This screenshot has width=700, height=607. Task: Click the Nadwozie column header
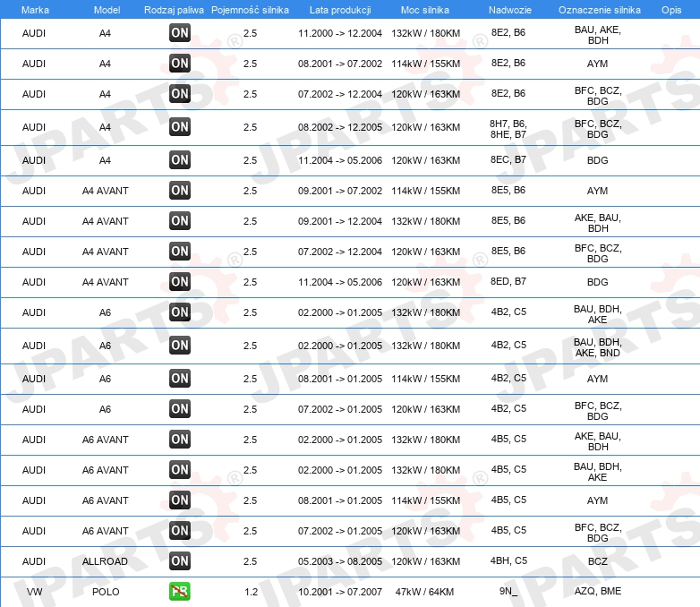coord(510,10)
